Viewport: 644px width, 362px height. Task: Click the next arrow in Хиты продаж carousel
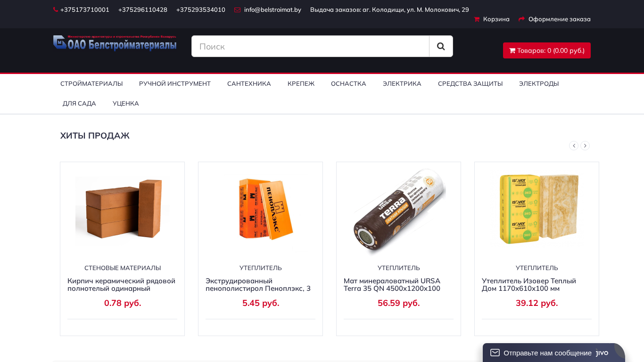pos(585,146)
